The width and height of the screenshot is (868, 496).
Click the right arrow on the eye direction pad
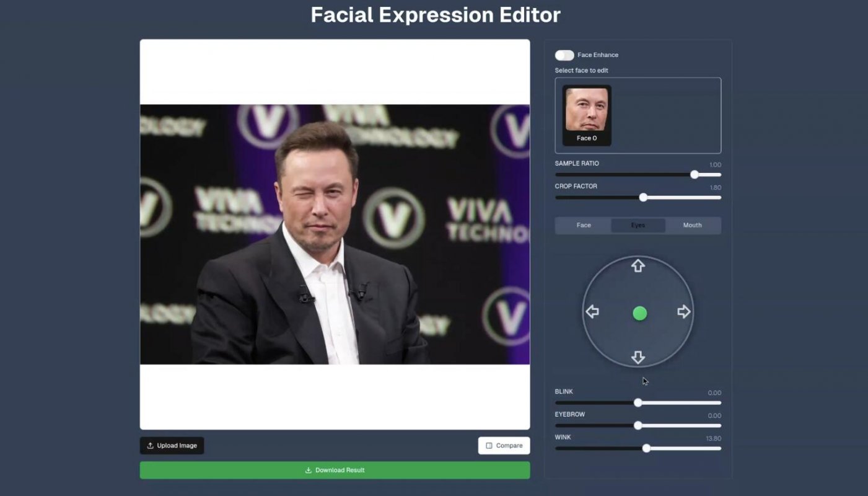tap(683, 311)
